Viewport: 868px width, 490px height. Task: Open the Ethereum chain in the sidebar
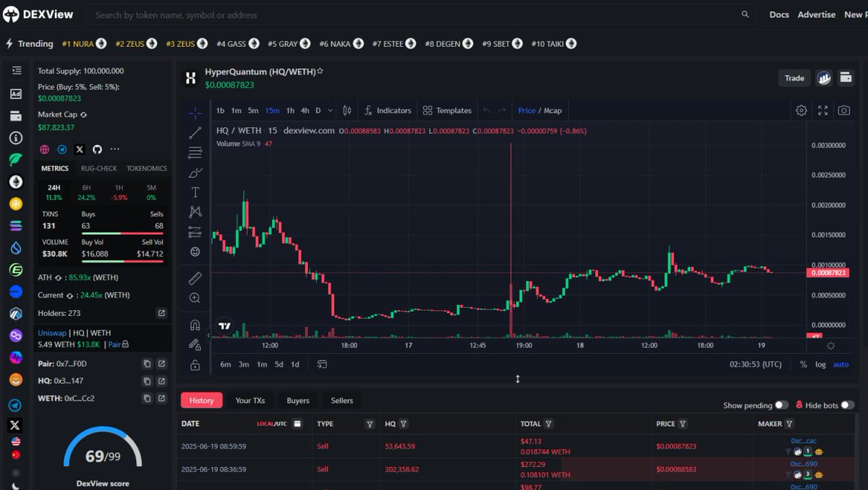tap(16, 182)
